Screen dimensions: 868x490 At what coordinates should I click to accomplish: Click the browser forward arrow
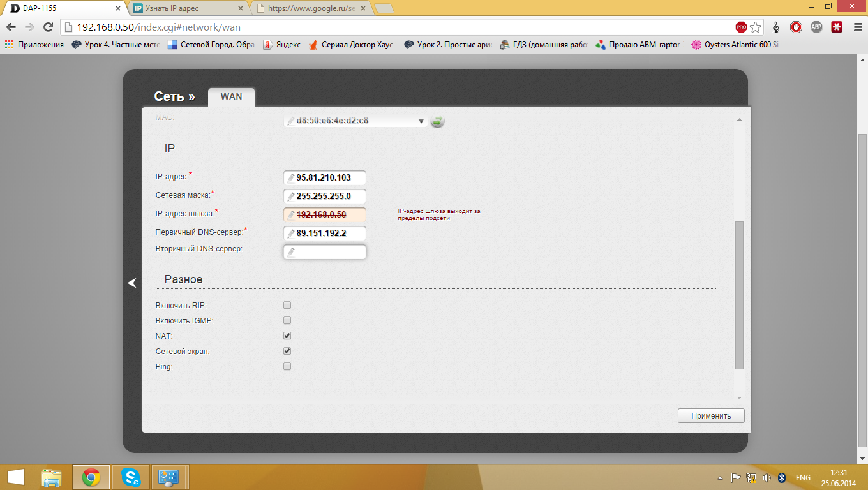pyautogui.click(x=29, y=27)
